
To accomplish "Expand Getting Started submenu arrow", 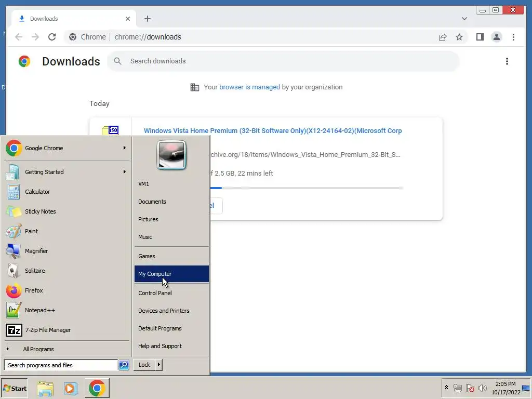I will [125, 171].
